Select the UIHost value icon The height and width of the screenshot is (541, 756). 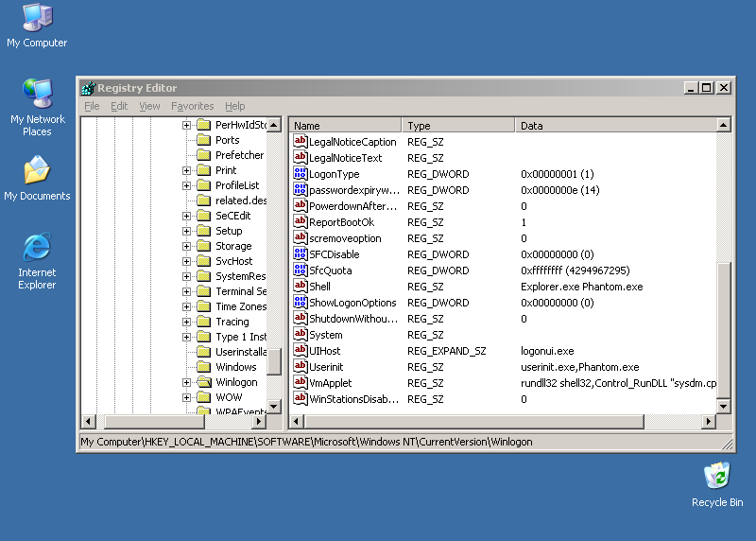(x=300, y=350)
